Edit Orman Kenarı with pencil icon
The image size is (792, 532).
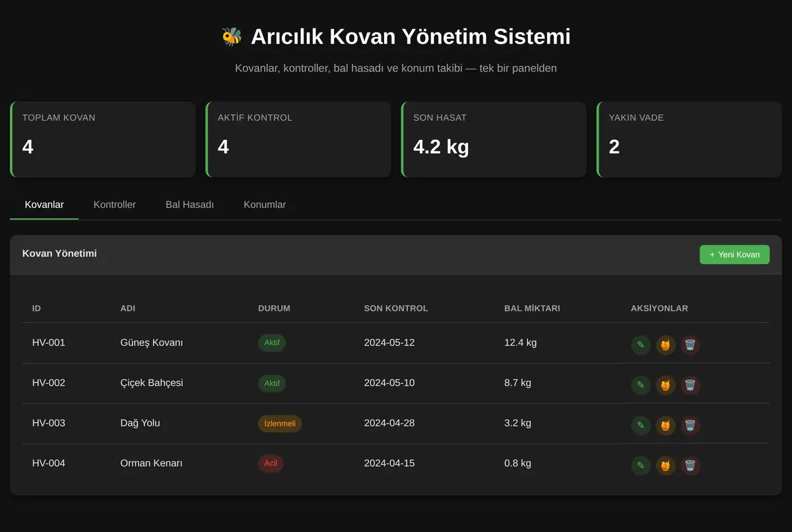[641, 465]
